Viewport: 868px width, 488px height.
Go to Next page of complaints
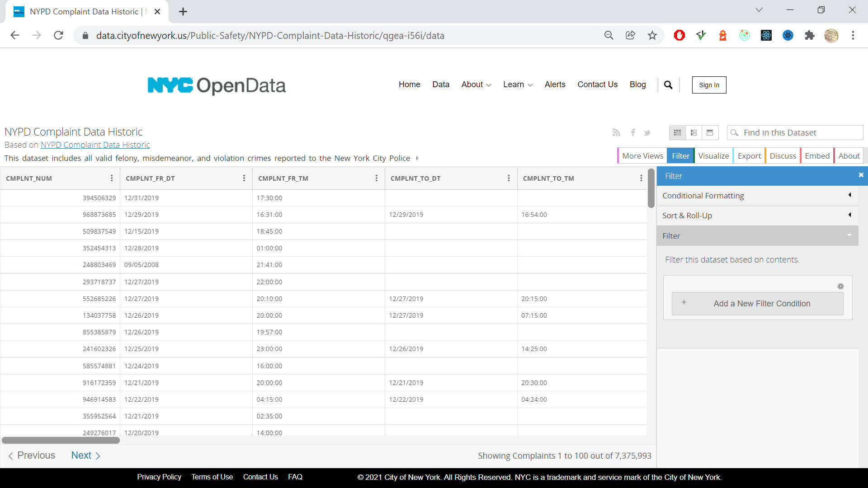[x=85, y=455]
